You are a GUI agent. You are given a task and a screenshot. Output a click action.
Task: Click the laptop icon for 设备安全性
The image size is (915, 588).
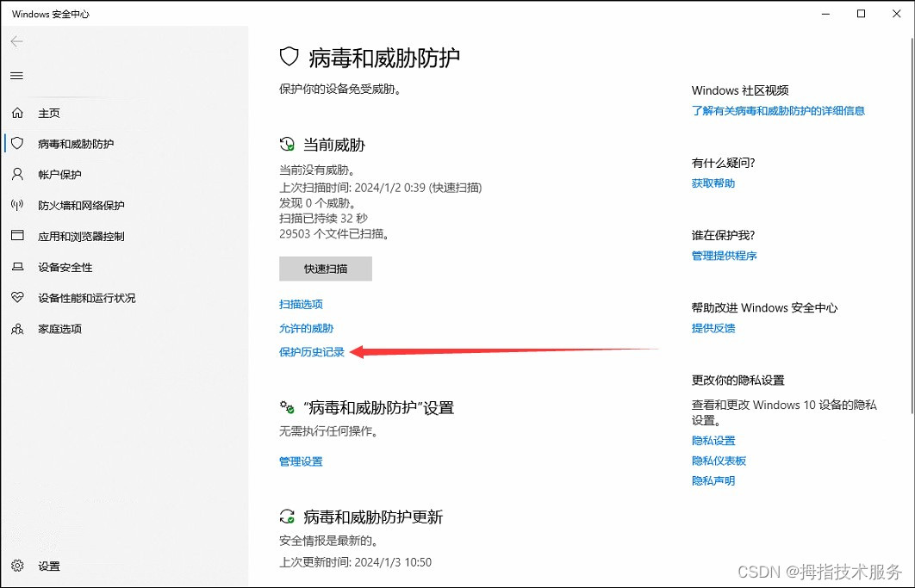(17, 267)
